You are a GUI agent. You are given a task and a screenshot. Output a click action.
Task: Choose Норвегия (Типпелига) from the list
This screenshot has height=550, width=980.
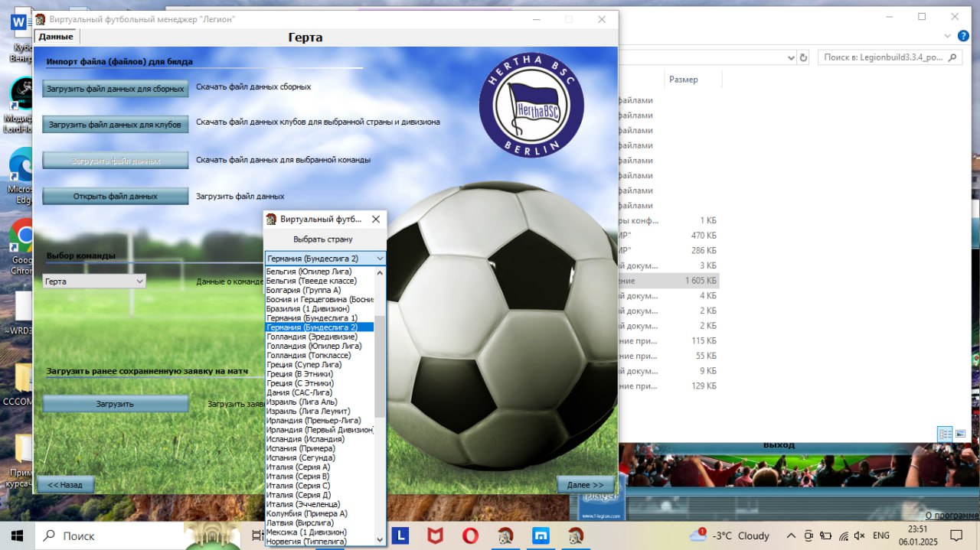pyautogui.click(x=319, y=541)
